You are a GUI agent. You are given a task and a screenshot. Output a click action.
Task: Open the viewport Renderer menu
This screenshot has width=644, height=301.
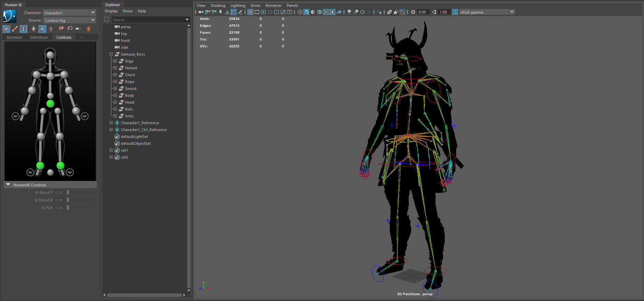pyautogui.click(x=273, y=5)
